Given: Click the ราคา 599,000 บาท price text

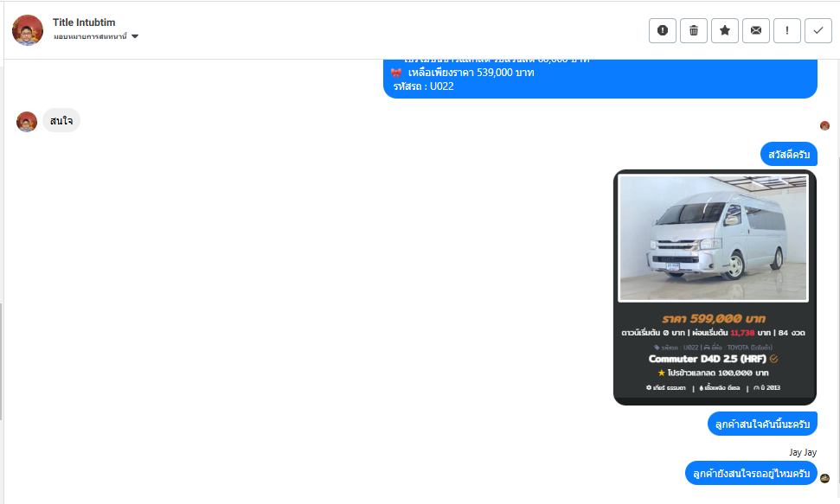Looking at the screenshot, I should [x=714, y=319].
